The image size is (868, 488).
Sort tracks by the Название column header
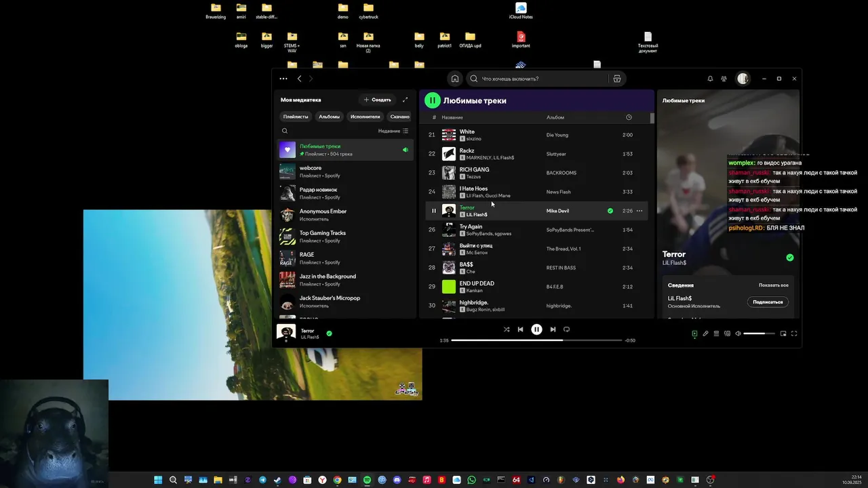tap(452, 117)
